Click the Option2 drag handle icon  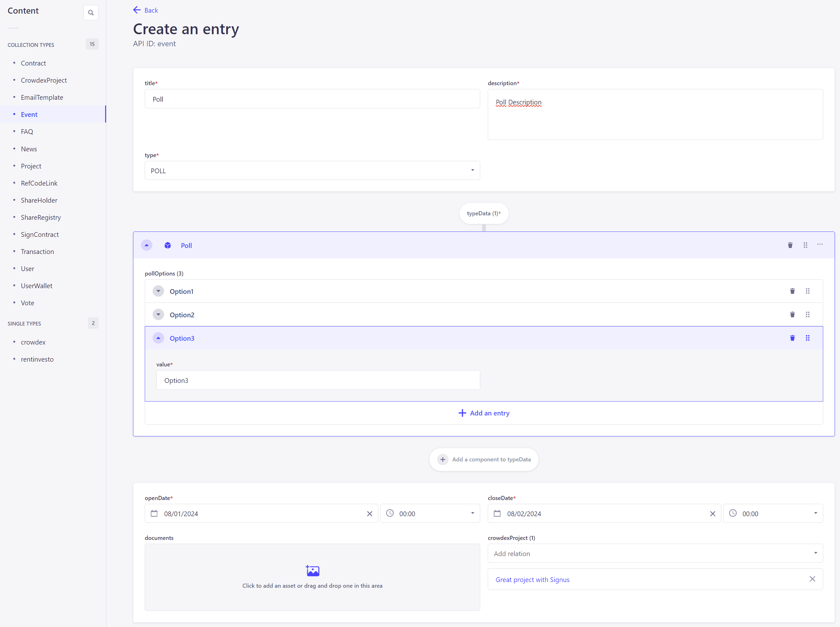click(807, 315)
